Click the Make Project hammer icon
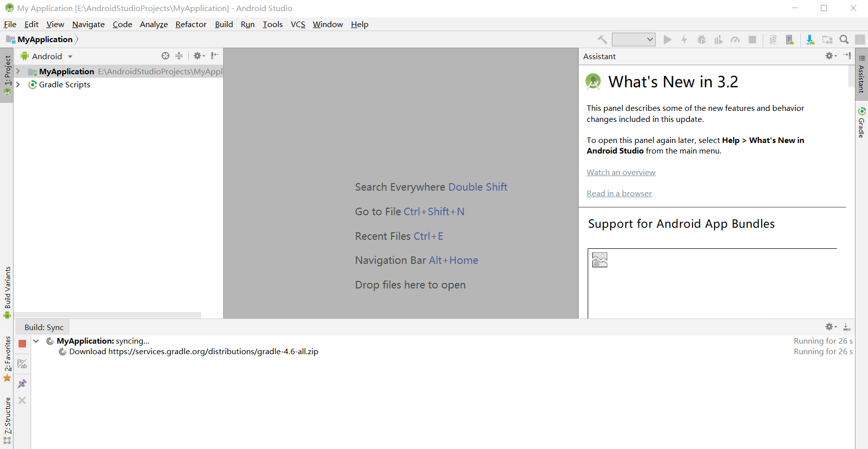 pos(602,40)
